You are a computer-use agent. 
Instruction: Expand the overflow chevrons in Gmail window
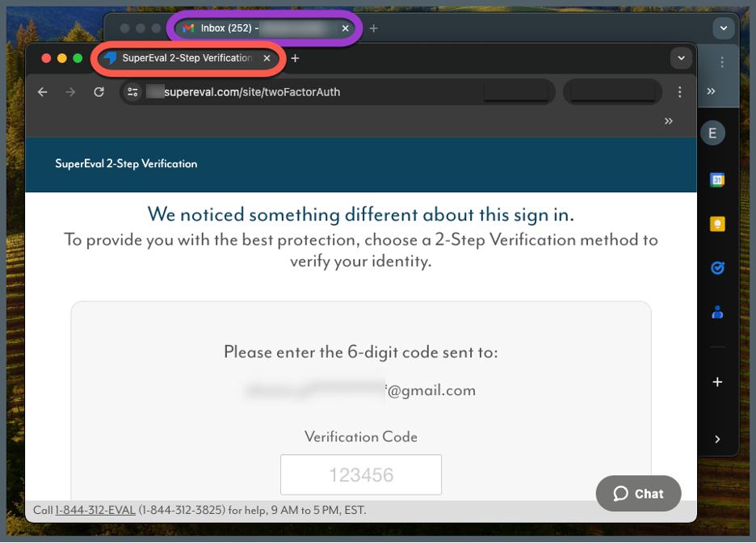click(711, 91)
